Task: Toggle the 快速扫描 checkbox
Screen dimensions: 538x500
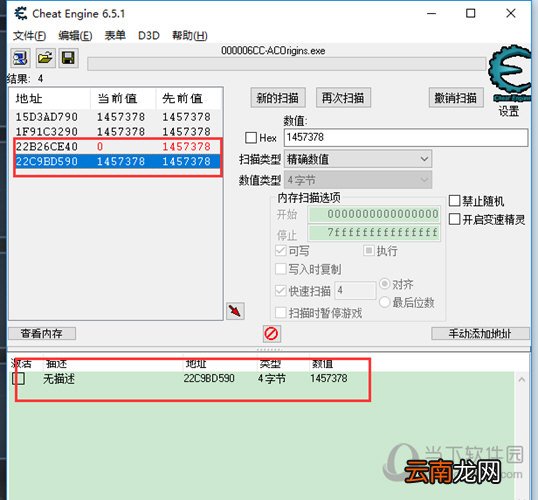Action: point(281,291)
